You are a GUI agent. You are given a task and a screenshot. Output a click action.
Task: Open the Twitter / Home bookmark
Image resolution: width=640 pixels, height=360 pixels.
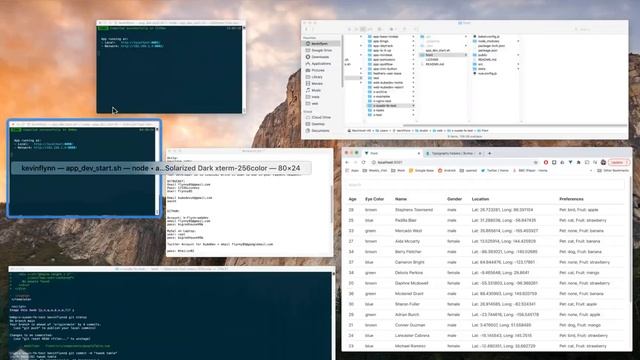(495, 171)
